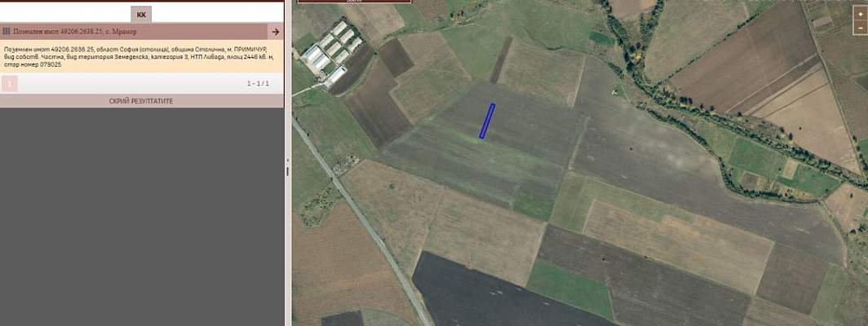Click the small white marker near the river
868x326 pixels.
click(614, 92)
